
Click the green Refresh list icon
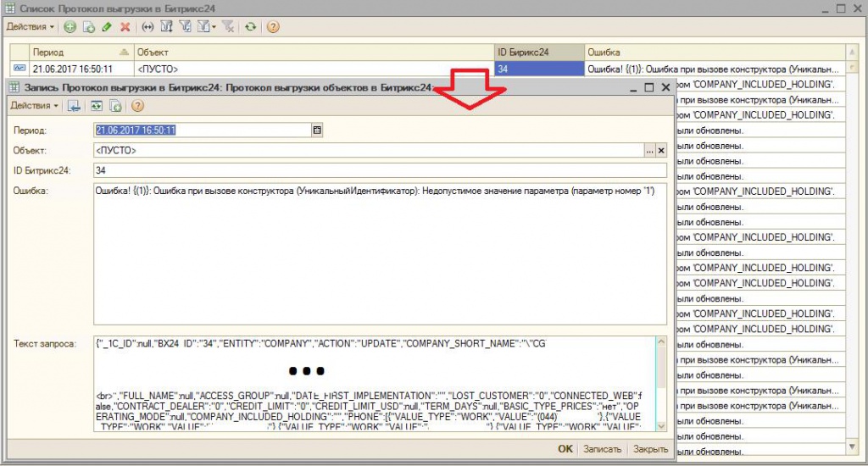point(251,26)
